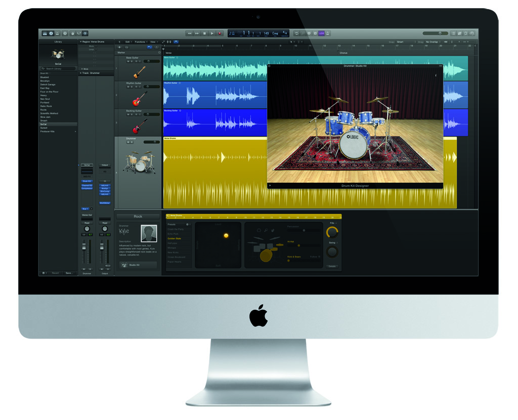Open the Functions menu in tracks area

140,42
